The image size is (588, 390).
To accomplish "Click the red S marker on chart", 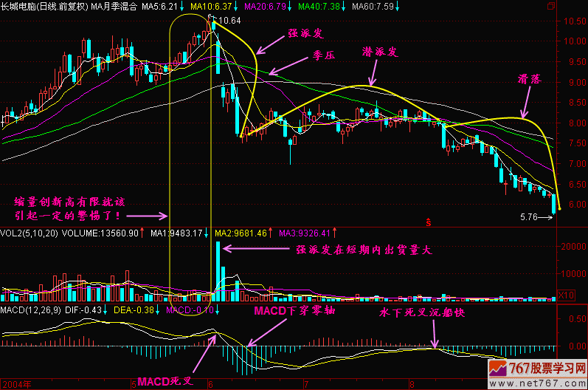I will point(427,220).
